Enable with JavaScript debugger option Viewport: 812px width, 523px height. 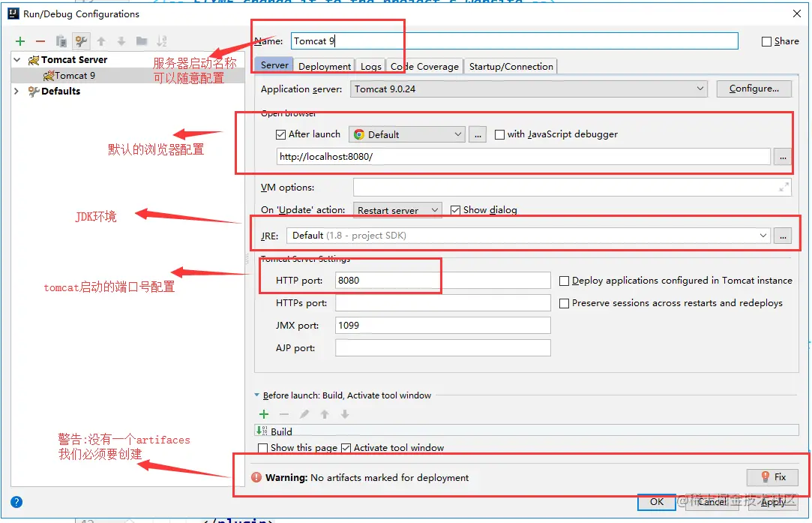500,135
